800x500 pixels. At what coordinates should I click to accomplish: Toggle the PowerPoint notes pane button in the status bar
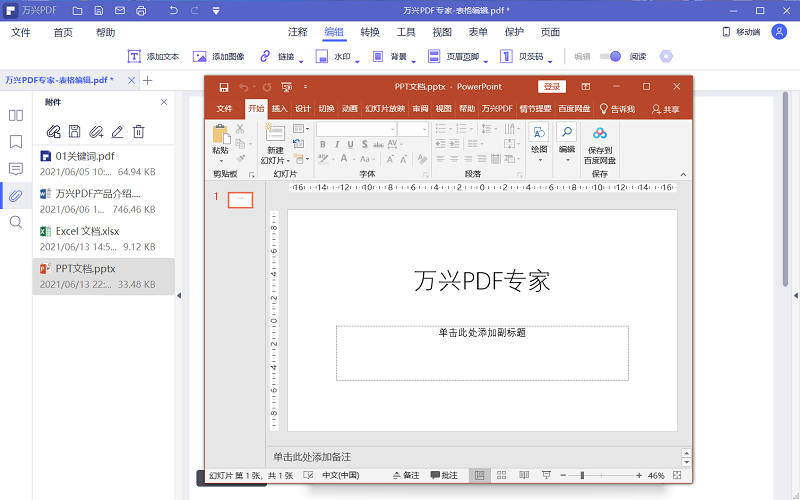pos(406,475)
